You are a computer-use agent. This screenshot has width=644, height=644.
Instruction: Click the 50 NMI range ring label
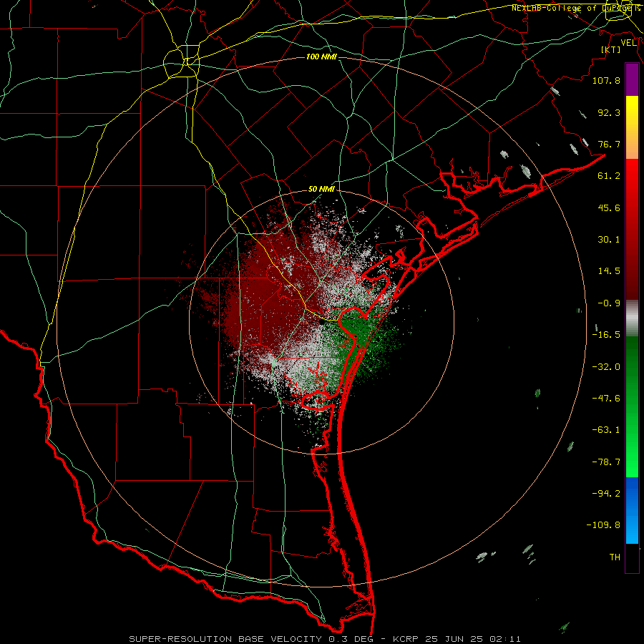(321, 189)
